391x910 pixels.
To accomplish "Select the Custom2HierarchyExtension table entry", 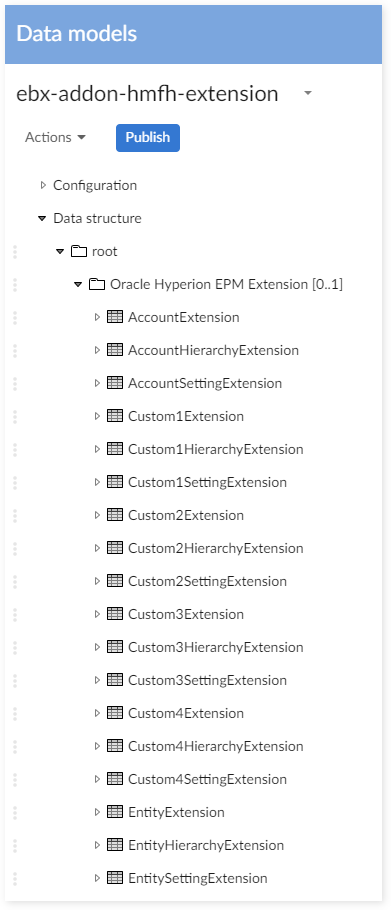I will pos(215,548).
